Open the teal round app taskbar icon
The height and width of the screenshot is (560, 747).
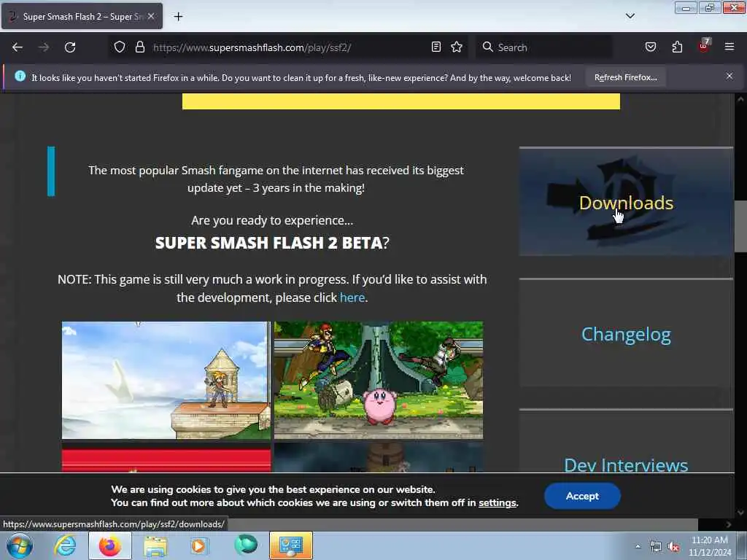246,545
